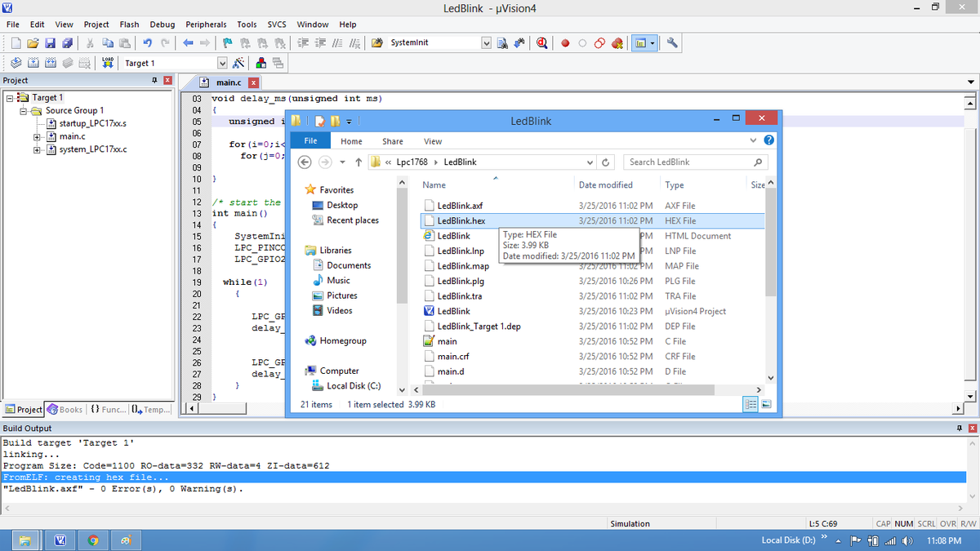
Task: Select the LedBlink.map file in Explorer
Action: pyautogui.click(x=463, y=266)
